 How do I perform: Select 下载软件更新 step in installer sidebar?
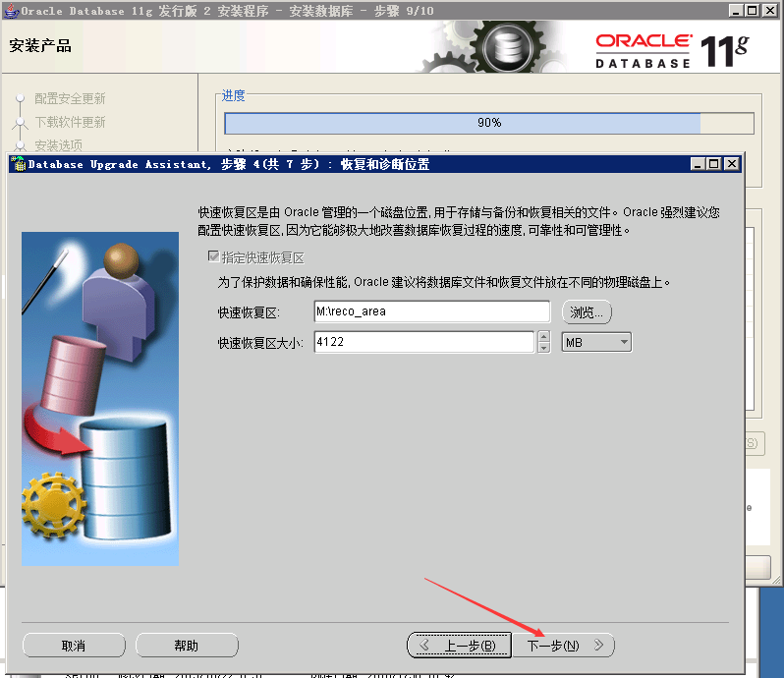[70, 122]
